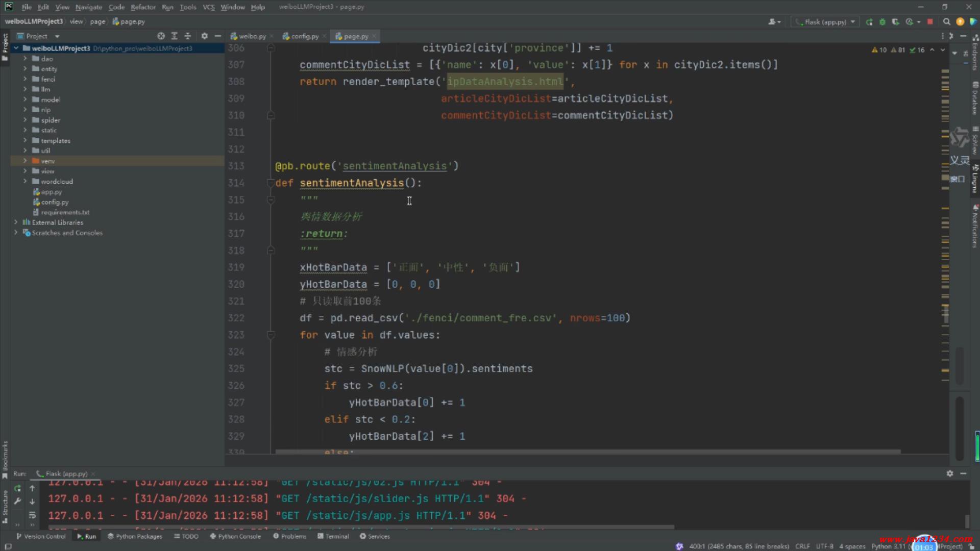Rerun Flask with the top toolbar rerun icon
This screenshot has width=980, height=551.
pyautogui.click(x=869, y=22)
